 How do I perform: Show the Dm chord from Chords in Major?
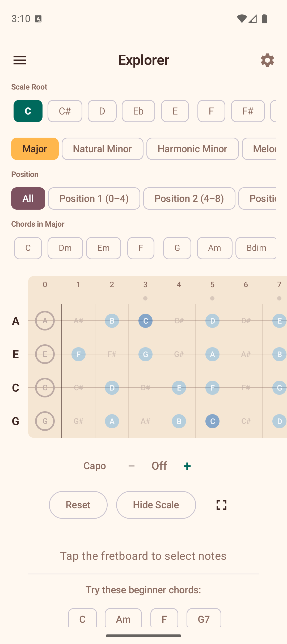pos(65,248)
